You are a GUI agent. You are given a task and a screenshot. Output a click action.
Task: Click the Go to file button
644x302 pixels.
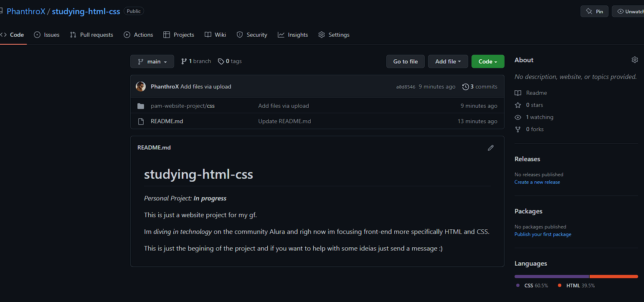tap(406, 61)
